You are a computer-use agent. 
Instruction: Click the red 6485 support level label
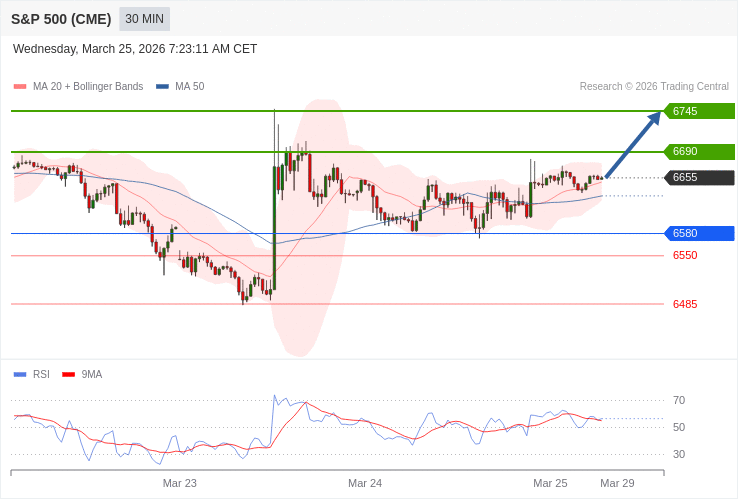685,304
